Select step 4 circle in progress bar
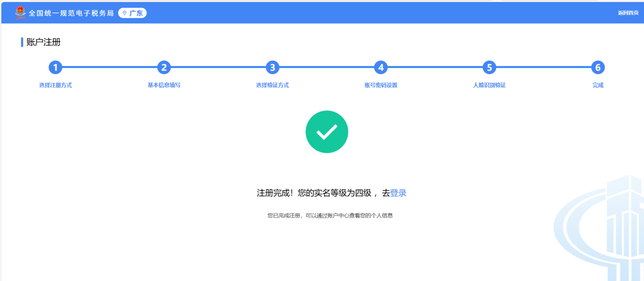This screenshot has height=281, width=644. [380, 68]
